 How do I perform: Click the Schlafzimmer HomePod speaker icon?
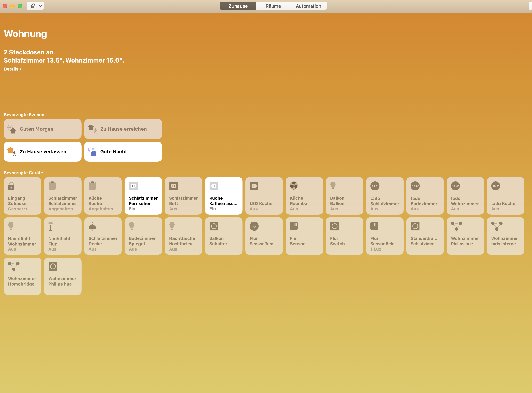click(52, 186)
